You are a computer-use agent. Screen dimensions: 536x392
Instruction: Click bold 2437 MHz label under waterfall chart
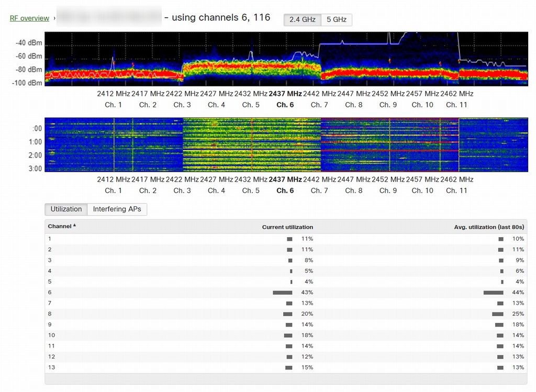pos(285,180)
